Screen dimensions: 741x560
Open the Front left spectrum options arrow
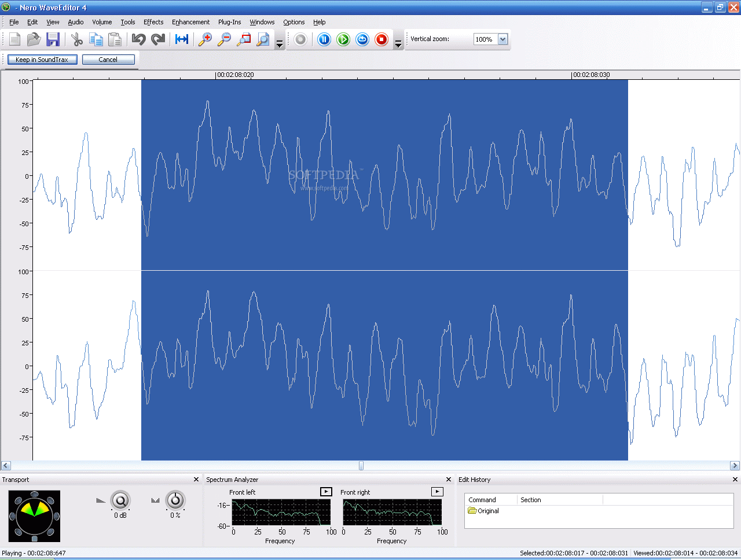click(x=327, y=491)
